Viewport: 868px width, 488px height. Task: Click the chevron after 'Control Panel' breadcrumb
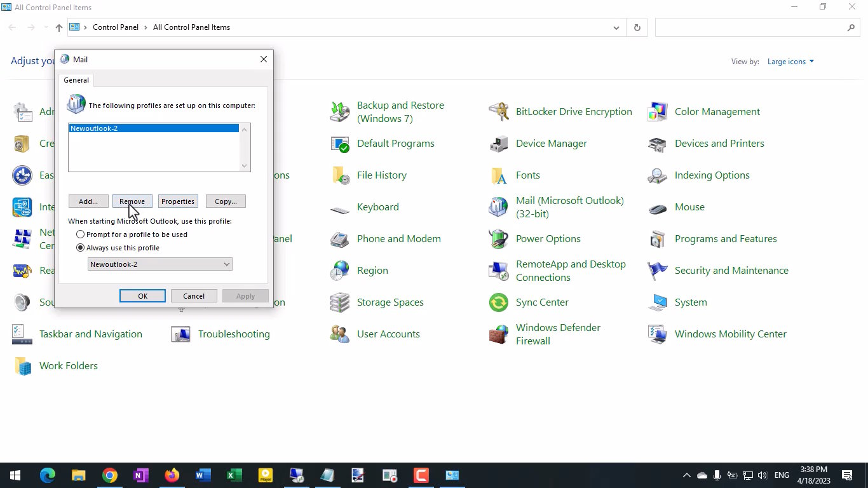tap(146, 27)
